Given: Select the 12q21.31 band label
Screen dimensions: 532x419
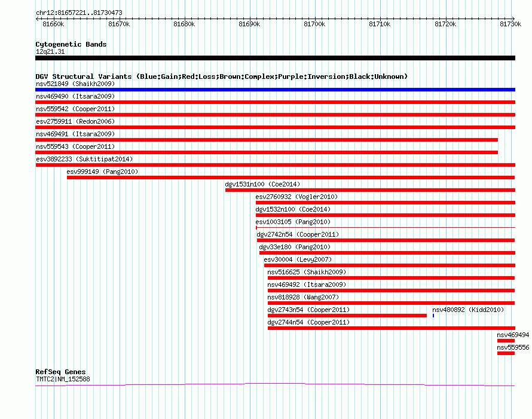Looking at the screenshot, I should 50,51.
